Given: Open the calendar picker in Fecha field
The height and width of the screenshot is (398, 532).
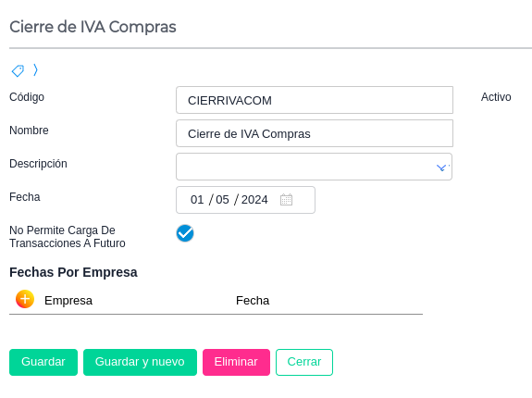Looking at the screenshot, I should [x=286, y=200].
